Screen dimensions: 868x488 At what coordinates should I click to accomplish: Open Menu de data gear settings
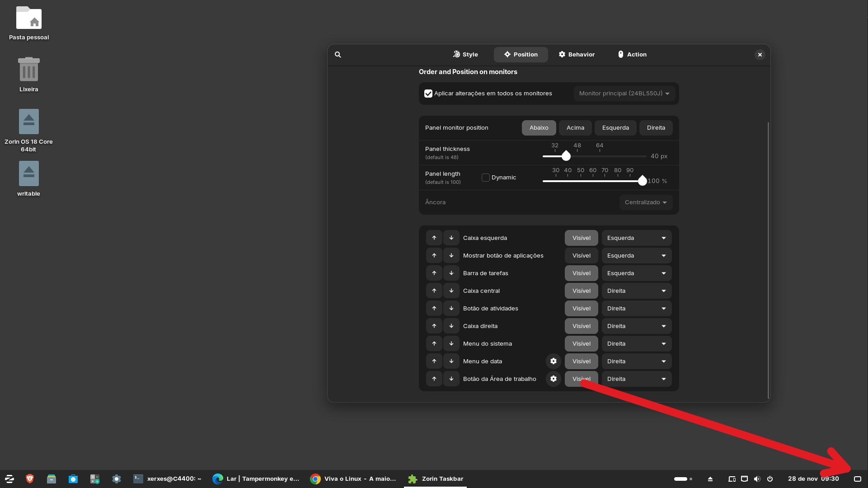(x=553, y=361)
